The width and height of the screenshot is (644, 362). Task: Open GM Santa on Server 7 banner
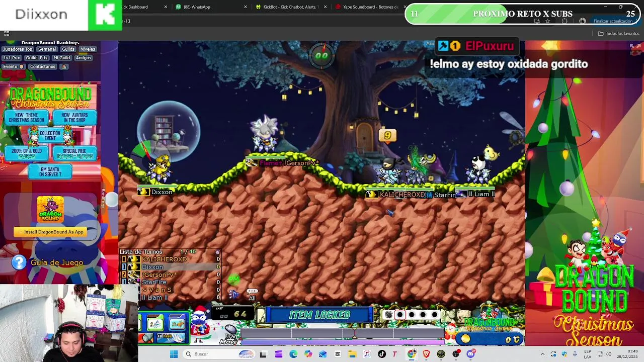[50, 171]
